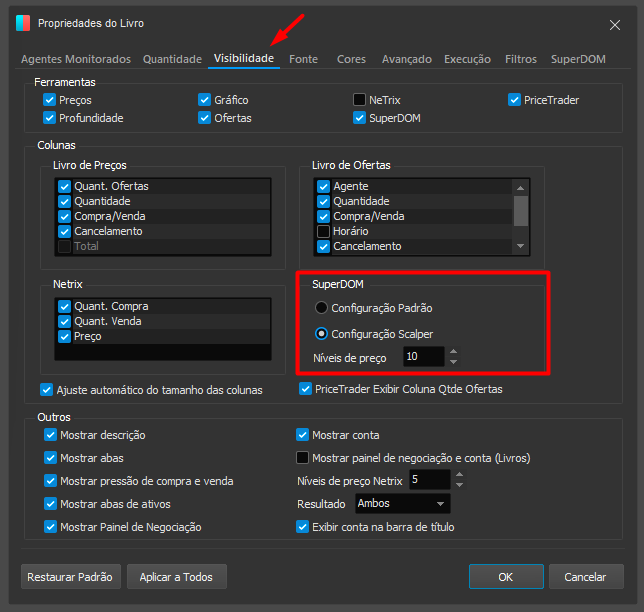Decrease Níveis de preço Netrix value

tap(459, 485)
